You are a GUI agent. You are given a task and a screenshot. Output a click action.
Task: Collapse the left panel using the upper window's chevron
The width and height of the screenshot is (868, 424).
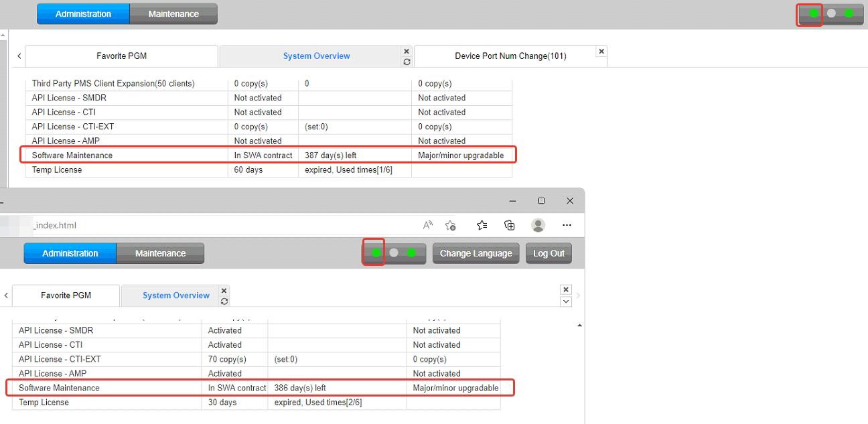(x=19, y=56)
